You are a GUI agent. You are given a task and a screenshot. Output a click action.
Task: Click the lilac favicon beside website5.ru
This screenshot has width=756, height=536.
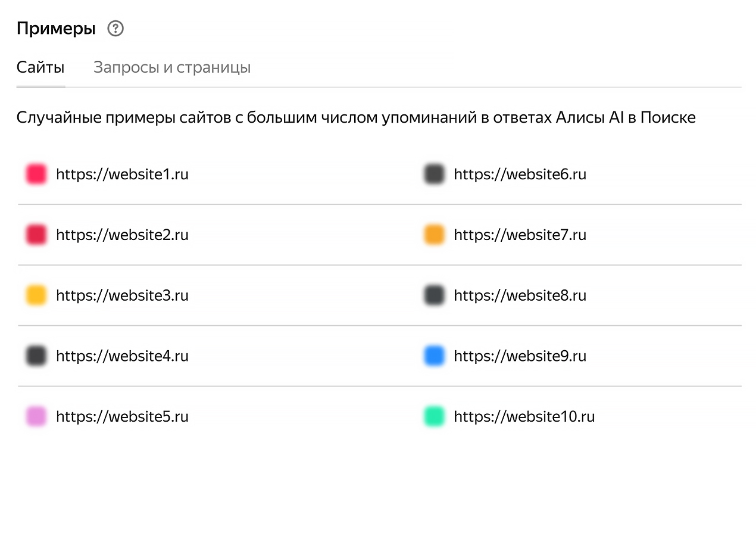[x=36, y=416]
